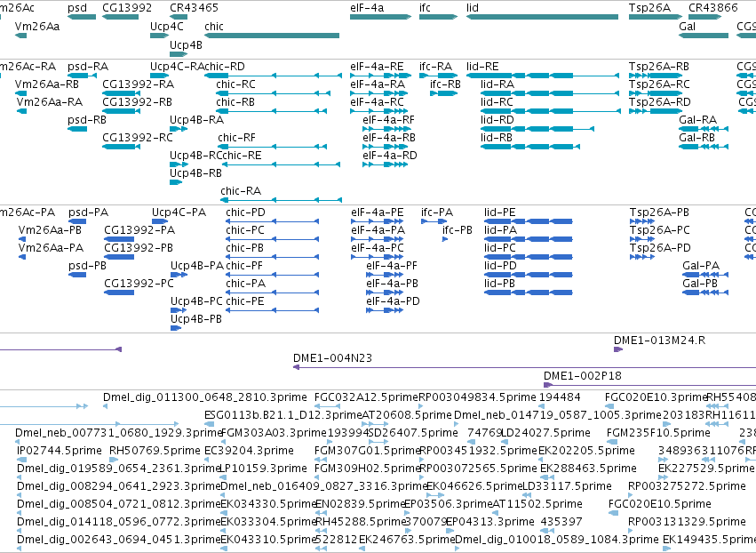The width and height of the screenshot is (756, 553).
Task: Click protein CG13992-PC label
Action: coord(139,284)
